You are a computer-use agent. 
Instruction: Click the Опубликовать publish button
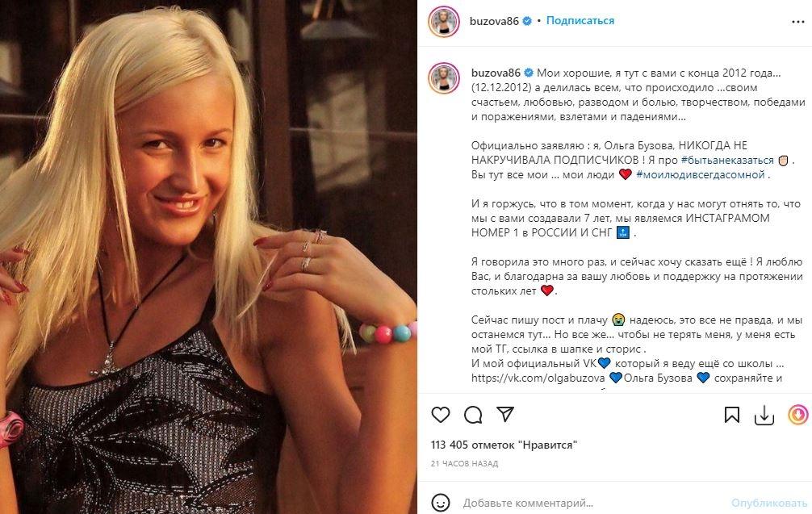pos(769,503)
